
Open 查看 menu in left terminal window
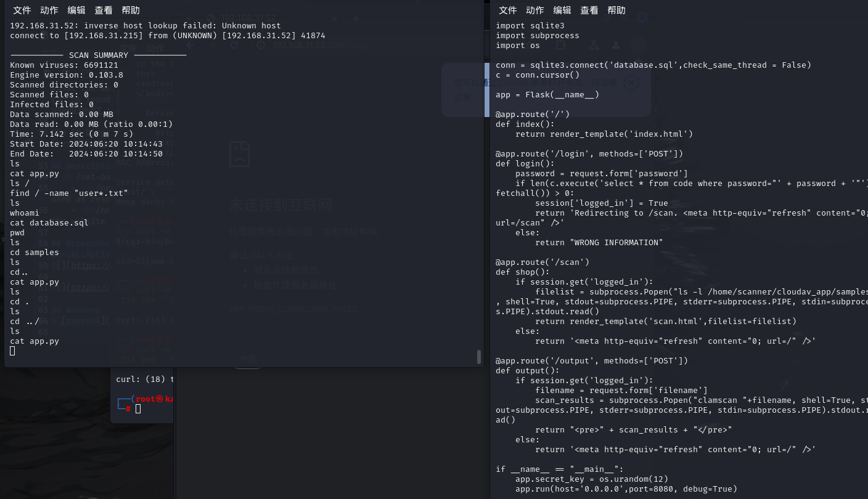[x=104, y=10]
